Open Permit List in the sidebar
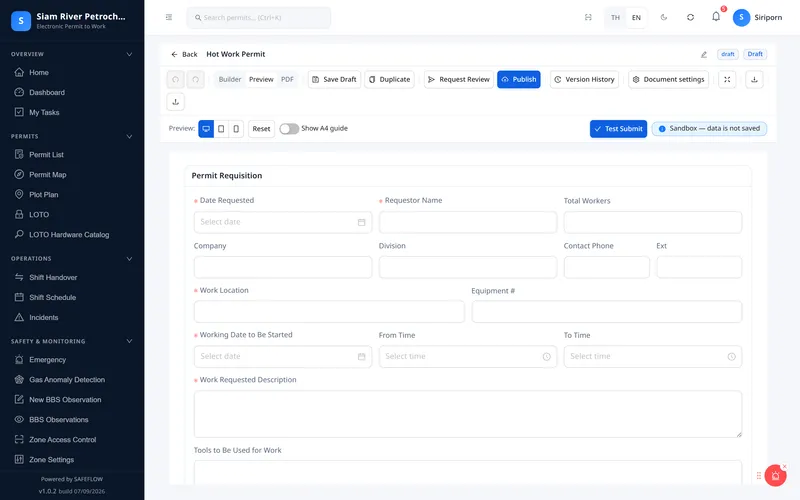 [x=46, y=155]
